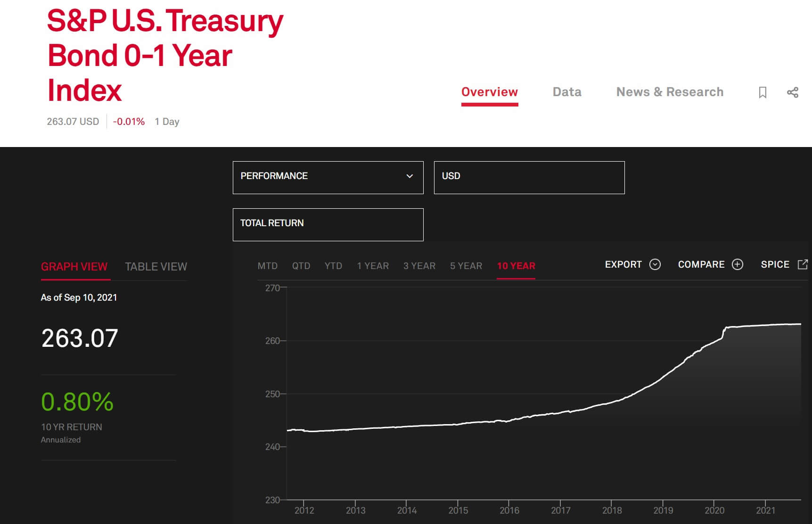
Task: Go to the News & Research tab
Action: pyautogui.click(x=670, y=92)
